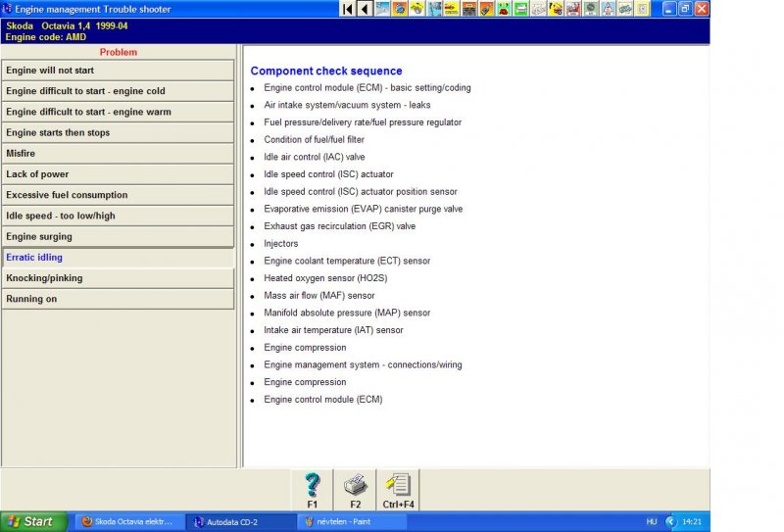Click the previous page arrow icon
The height and width of the screenshot is (532, 784).
[365, 9]
